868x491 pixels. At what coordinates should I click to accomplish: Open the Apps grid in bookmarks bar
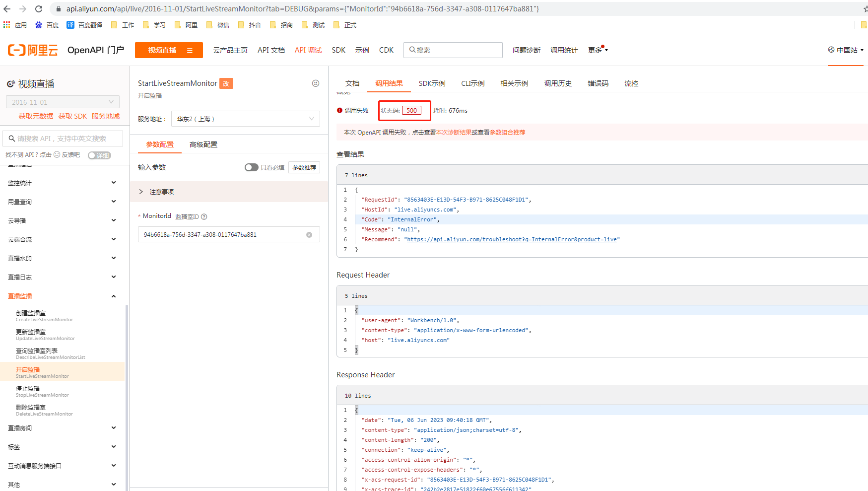tap(6, 25)
